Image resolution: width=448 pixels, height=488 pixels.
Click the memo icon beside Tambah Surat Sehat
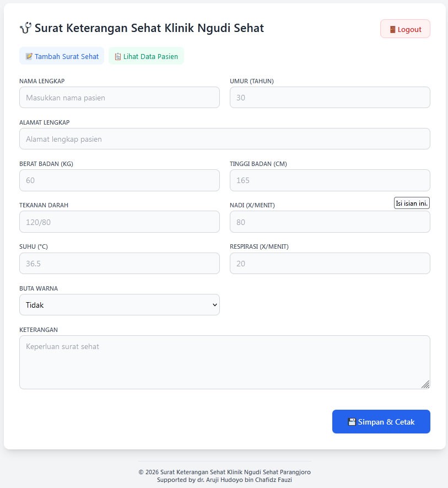[x=29, y=56]
